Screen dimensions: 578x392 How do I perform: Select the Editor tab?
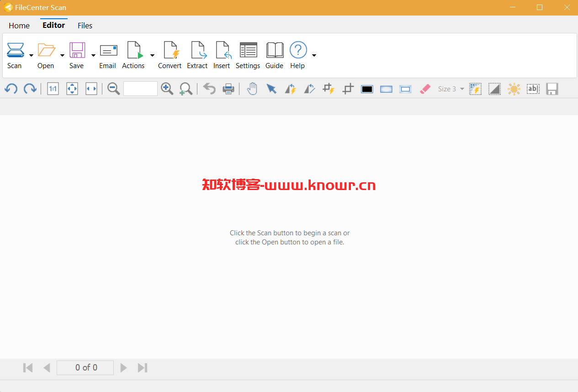pos(54,25)
